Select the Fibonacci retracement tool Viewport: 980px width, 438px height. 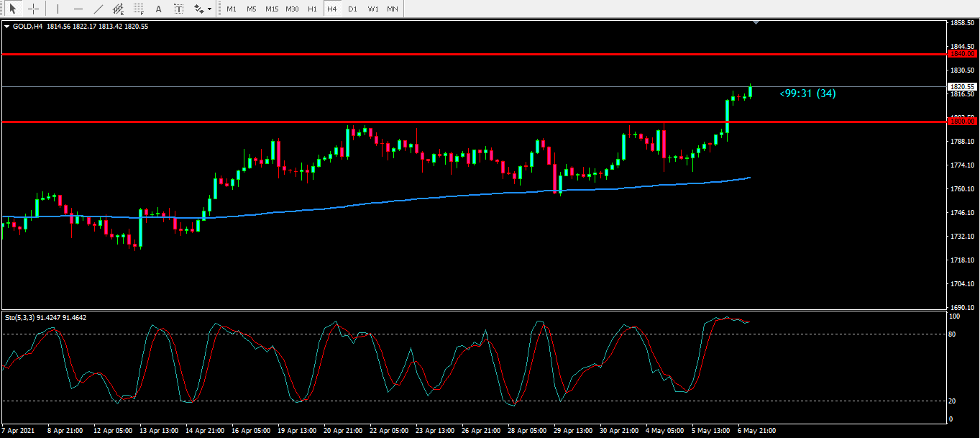click(138, 9)
